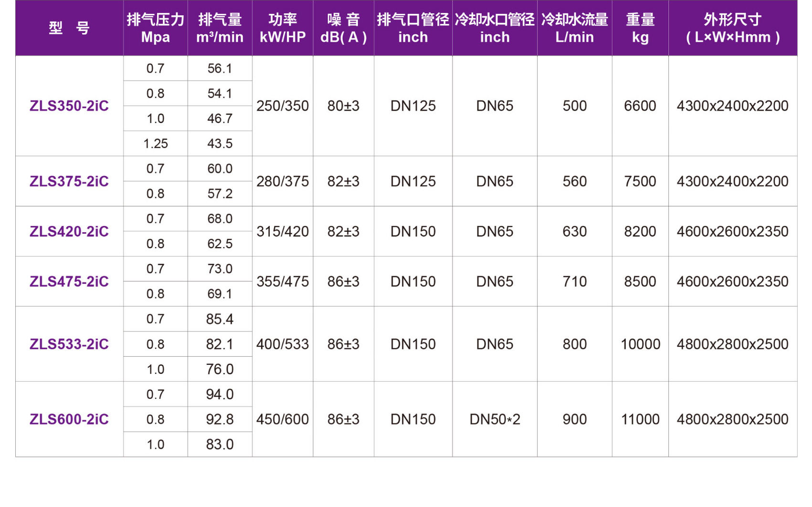812x507 pixels.
Task: Click DN125 in the ZLS350-2iC row
Action: 413,106
